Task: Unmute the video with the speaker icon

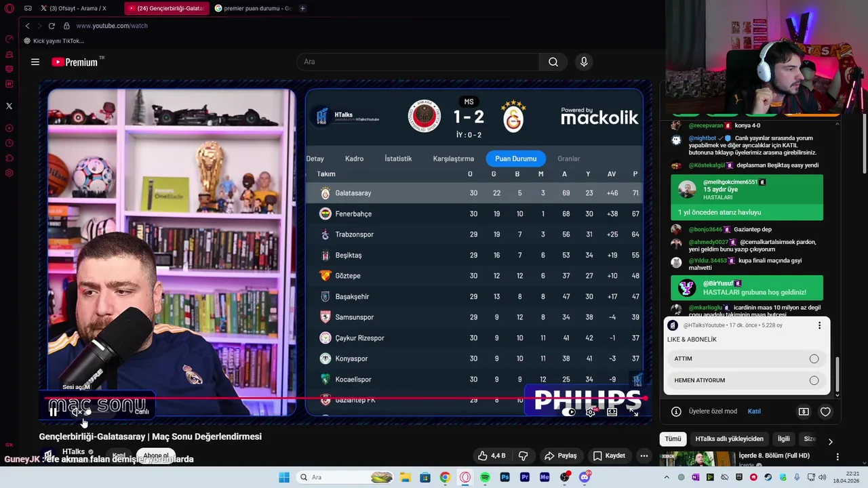Action: tap(76, 411)
